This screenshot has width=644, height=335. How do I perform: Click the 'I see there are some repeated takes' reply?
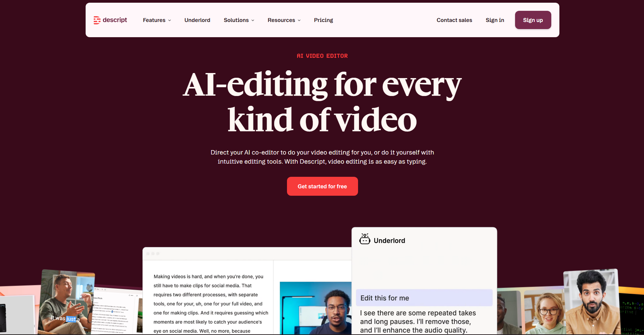418,321
